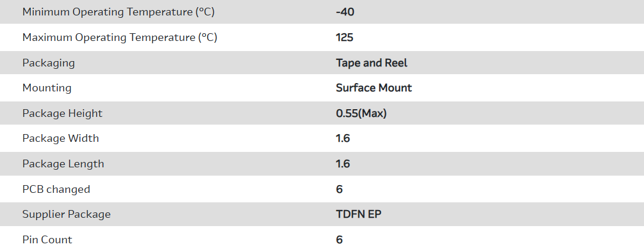
Task: Select the Package Width 1.6 value
Action: point(343,138)
